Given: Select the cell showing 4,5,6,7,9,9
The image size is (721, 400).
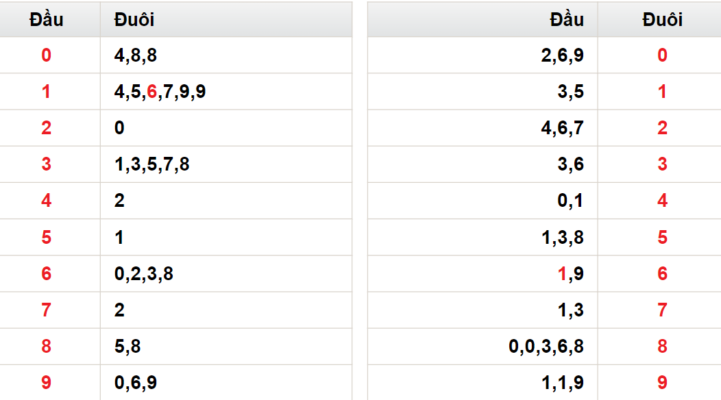Looking at the screenshot, I should coord(226,91).
